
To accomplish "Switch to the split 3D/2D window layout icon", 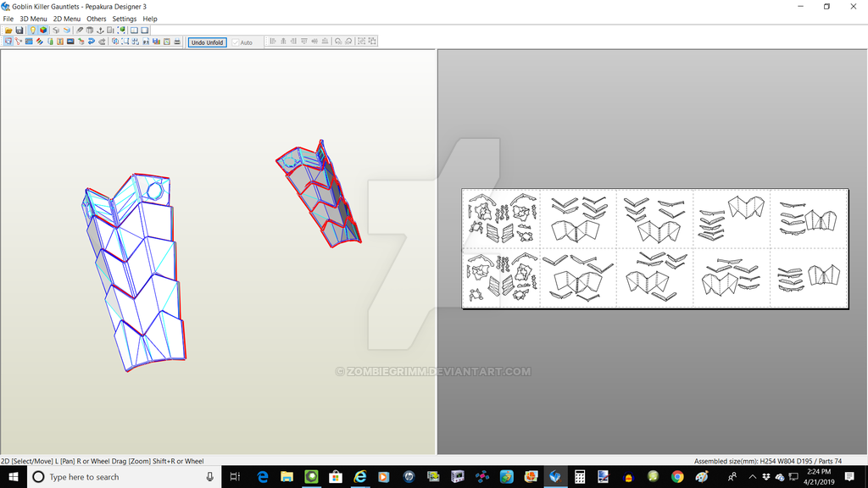I will (x=134, y=30).
